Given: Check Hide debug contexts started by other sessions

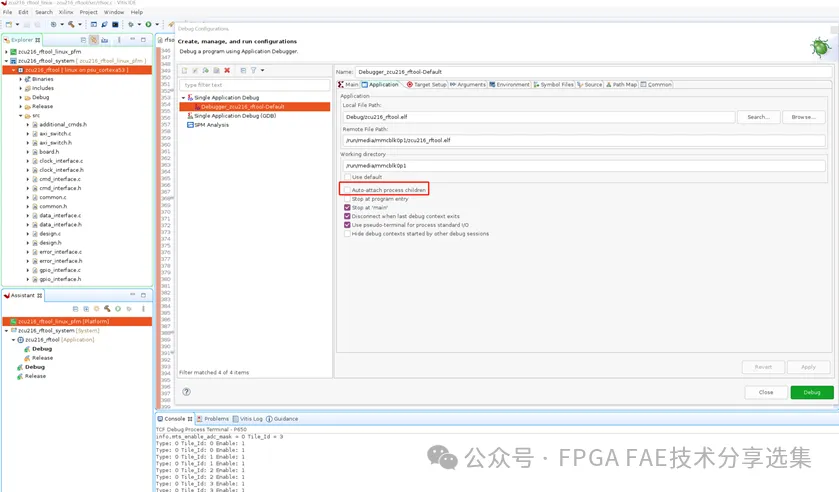Looking at the screenshot, I should [x=347, y=233].
